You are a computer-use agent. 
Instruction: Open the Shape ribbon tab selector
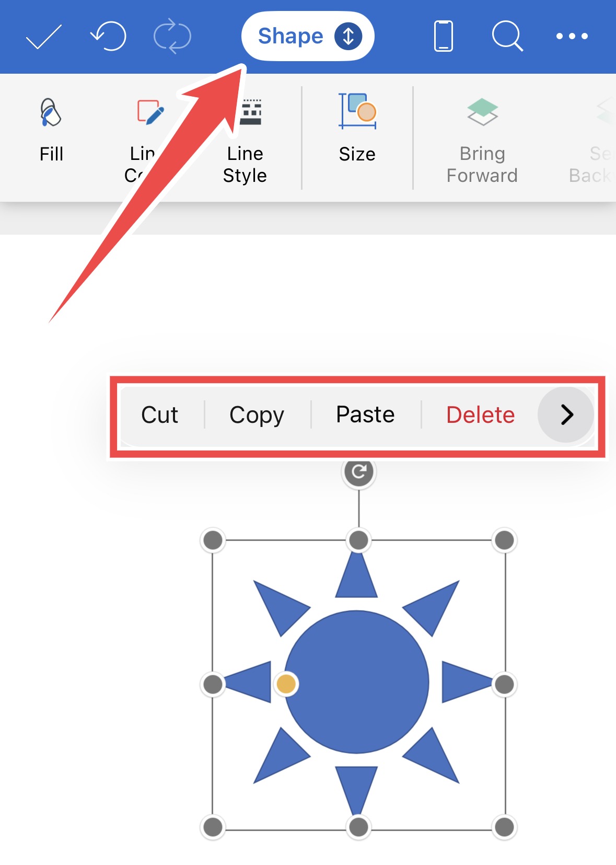(x=308, y=36)
